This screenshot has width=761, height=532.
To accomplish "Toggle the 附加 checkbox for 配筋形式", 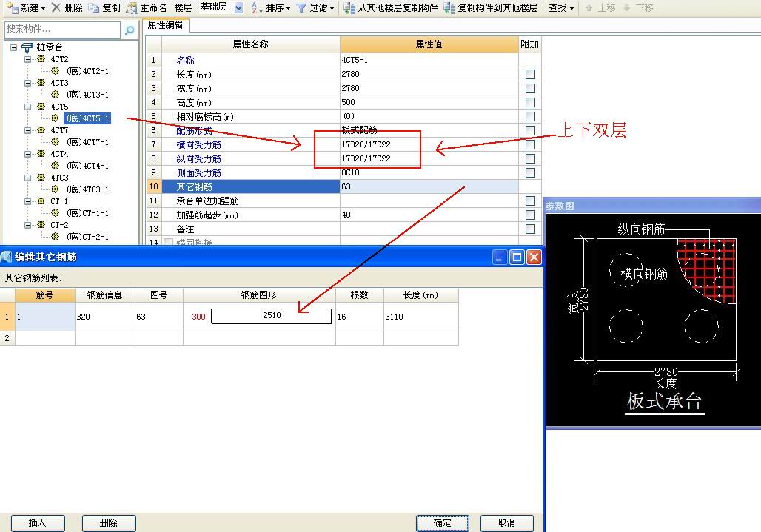I will (531, 130).
